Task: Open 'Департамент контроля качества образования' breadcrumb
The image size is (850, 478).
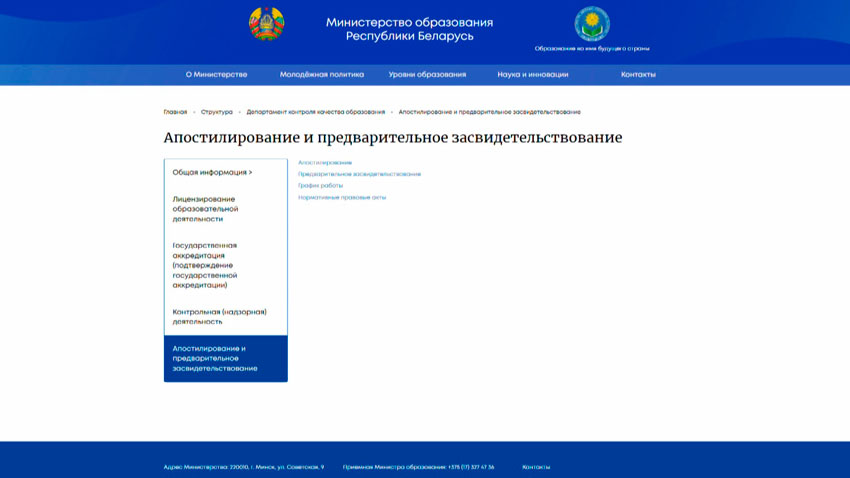Action: 315,112
